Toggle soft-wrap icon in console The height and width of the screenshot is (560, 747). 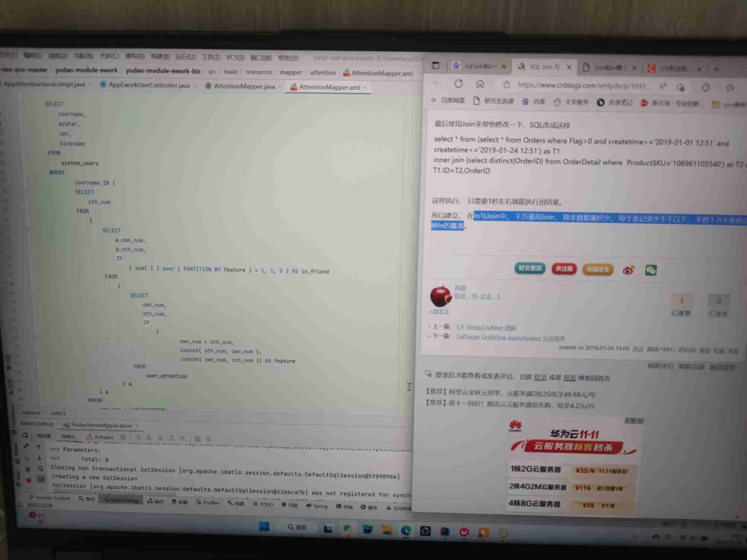click(x=40, y=469)
